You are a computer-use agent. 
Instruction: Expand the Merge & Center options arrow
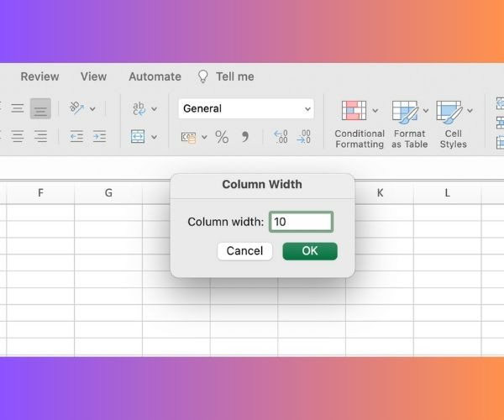(155, 137)
